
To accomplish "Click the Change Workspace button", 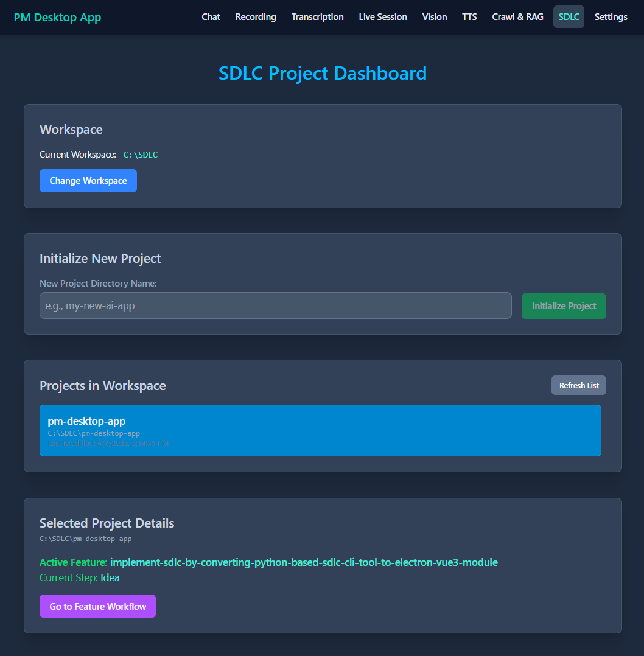I will (x=88, y=181).
